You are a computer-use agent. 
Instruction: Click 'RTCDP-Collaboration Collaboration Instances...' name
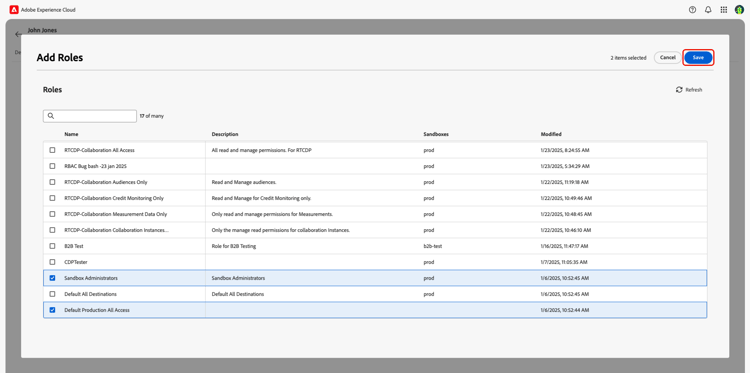click(116, 230)
